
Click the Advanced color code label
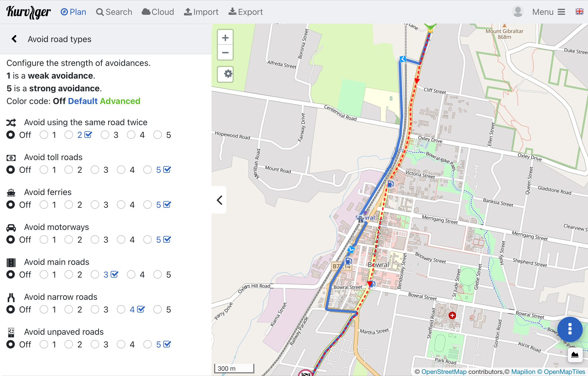click(120, 101)
